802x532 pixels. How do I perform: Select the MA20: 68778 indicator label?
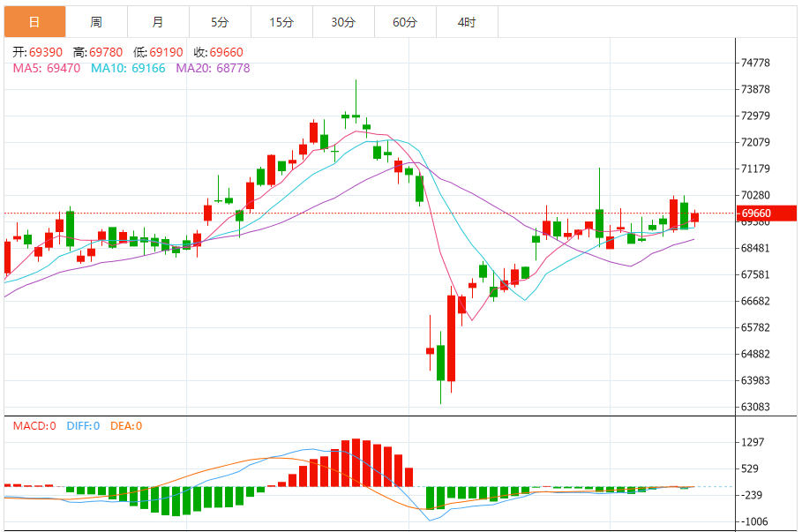[x=213, y=68]
